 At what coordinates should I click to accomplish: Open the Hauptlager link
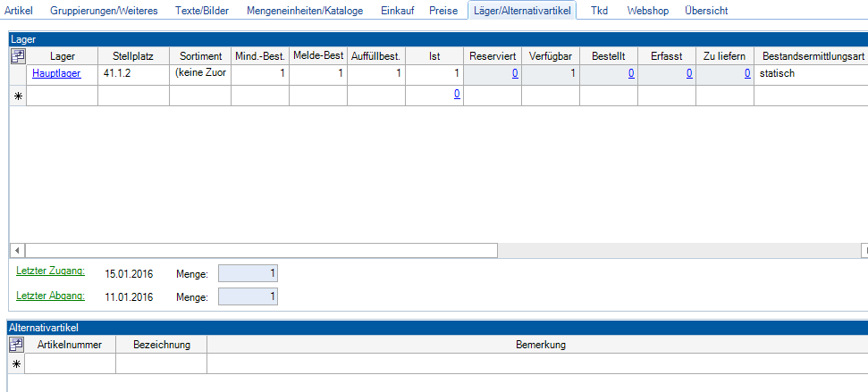56,73
